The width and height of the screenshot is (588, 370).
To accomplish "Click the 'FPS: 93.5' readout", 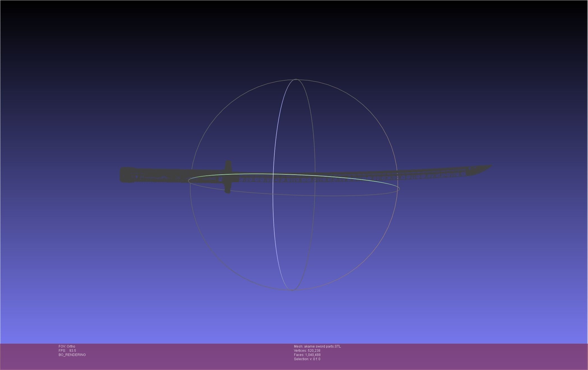I will 67,351.
